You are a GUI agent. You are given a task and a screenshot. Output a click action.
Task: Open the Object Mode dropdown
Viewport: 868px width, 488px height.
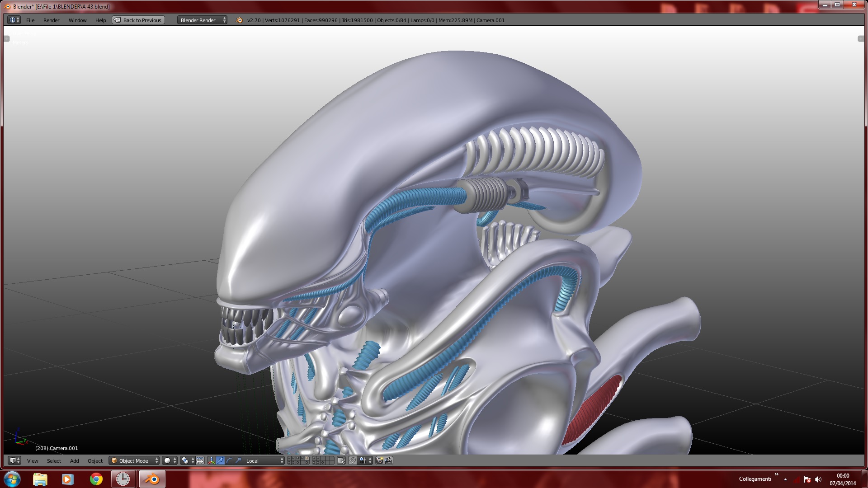[x=134, y=460]
